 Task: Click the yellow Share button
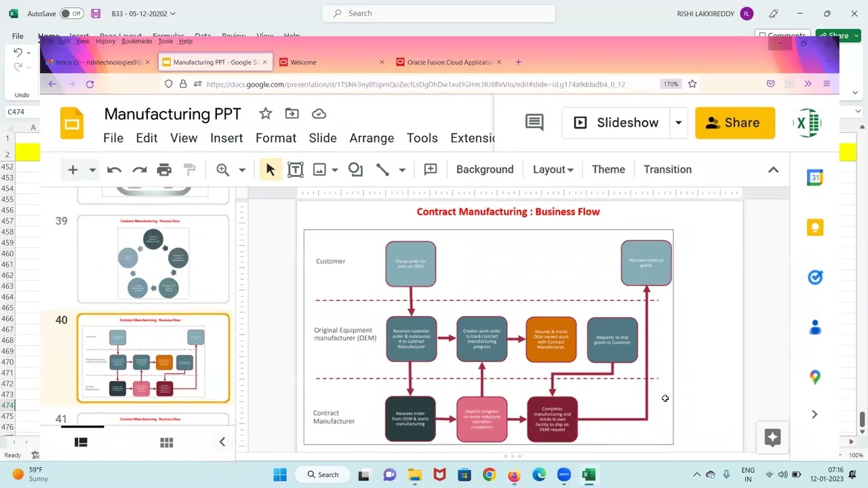pyautogui.click(x=735, y=123)
